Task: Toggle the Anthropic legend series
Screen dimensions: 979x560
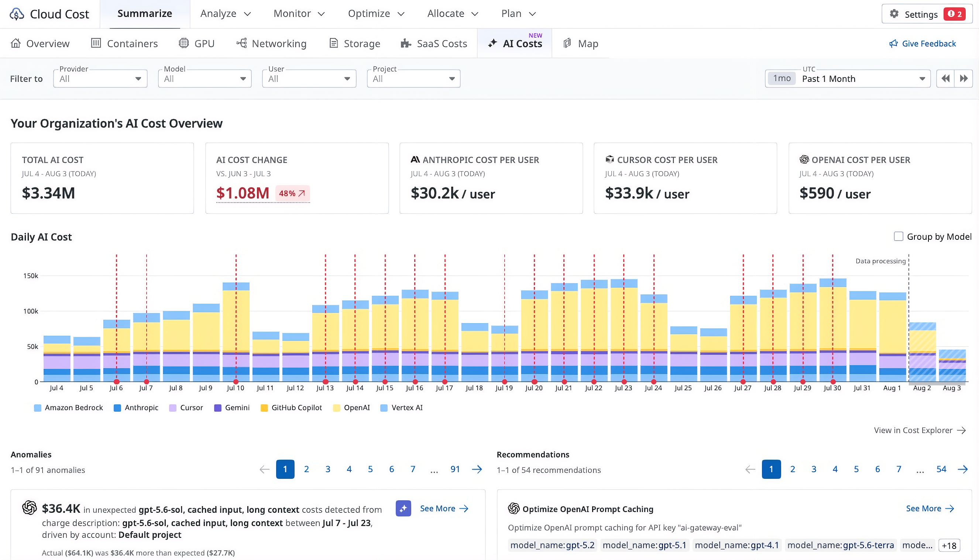Action: tap(136, 408)
